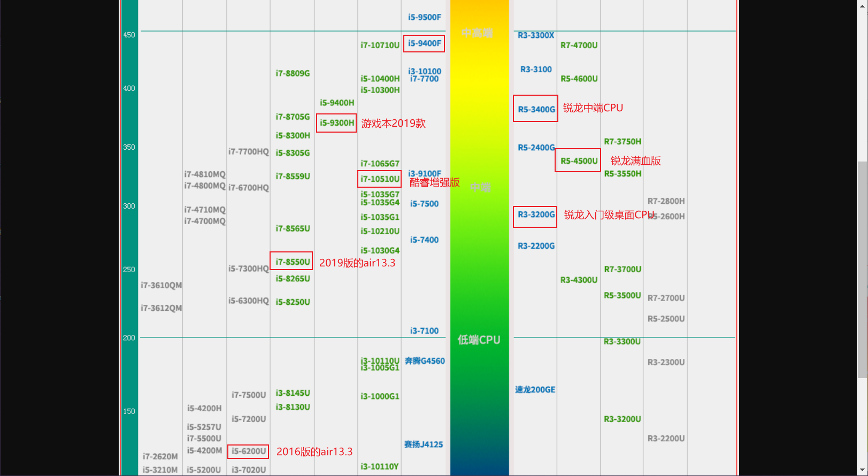868x476 pixels.
Task: Click the i5-1030G4 label
Action: (x=380, y=250)
